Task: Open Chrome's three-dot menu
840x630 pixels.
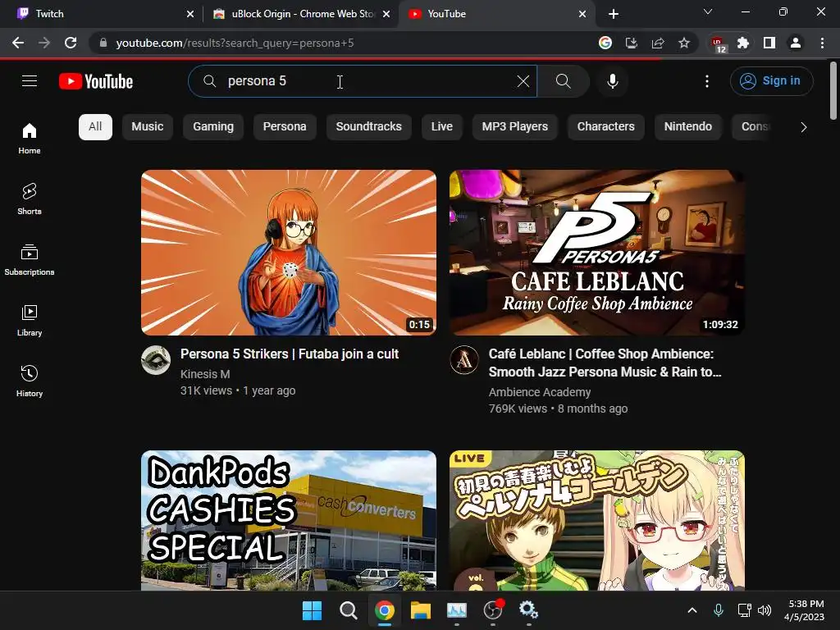Action: 822,43
